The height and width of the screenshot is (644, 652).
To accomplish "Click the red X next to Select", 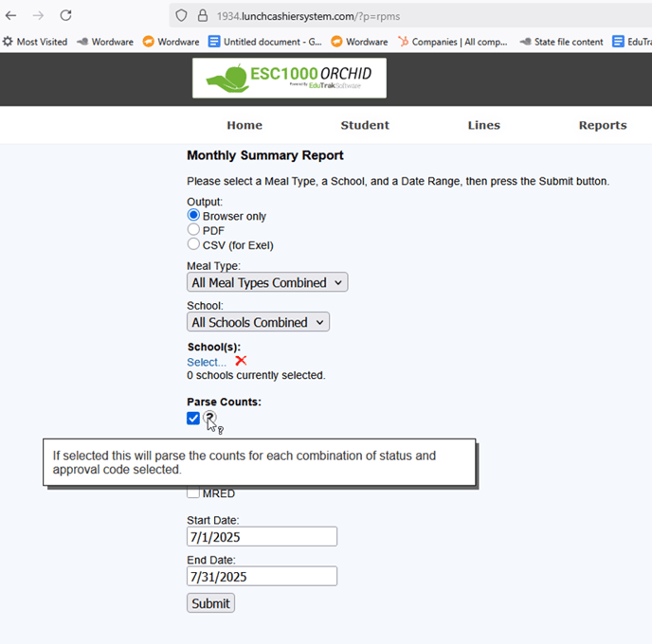I will point(241,361).
